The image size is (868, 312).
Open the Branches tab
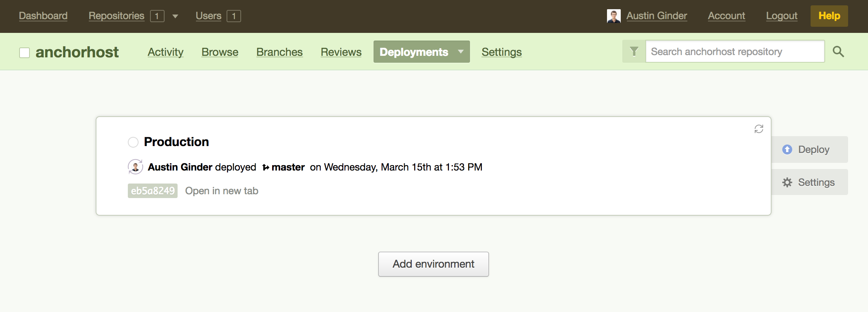279,52
